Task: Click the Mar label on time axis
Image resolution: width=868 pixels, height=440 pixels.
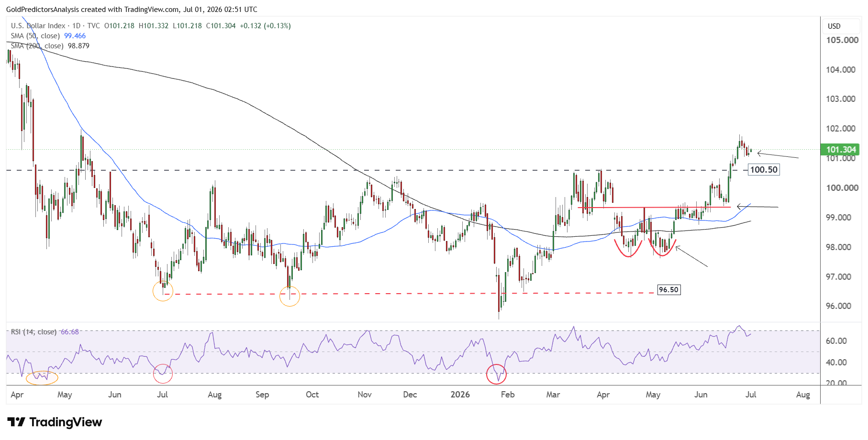Action: coord(553,395)
